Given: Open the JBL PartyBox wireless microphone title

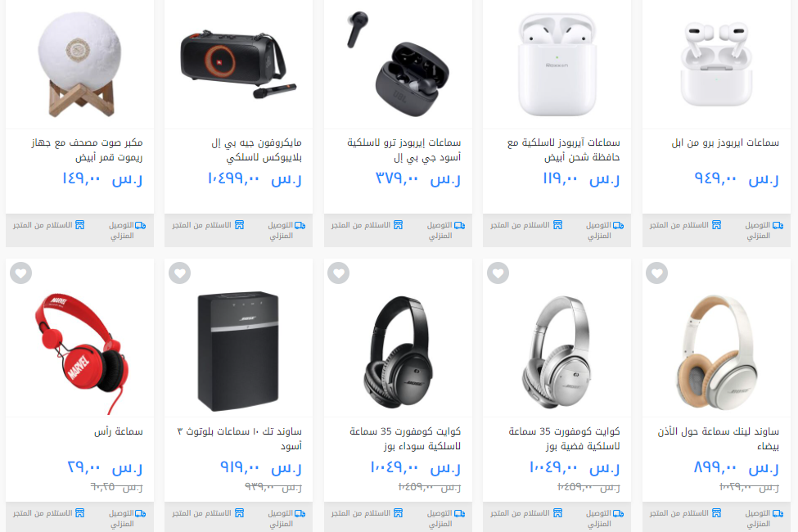Looking at the screenshot, I should pos(256,150).
